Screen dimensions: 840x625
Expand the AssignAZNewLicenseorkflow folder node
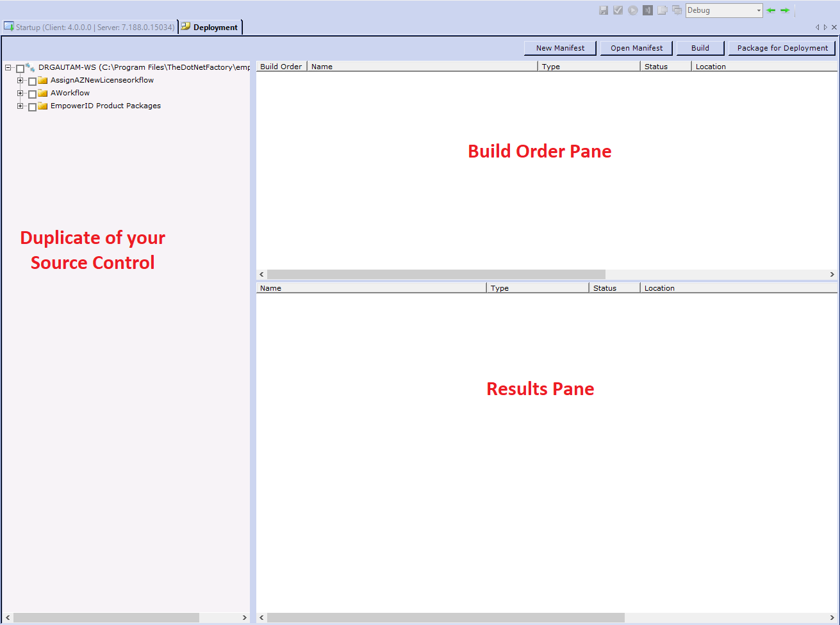(20, 80)
